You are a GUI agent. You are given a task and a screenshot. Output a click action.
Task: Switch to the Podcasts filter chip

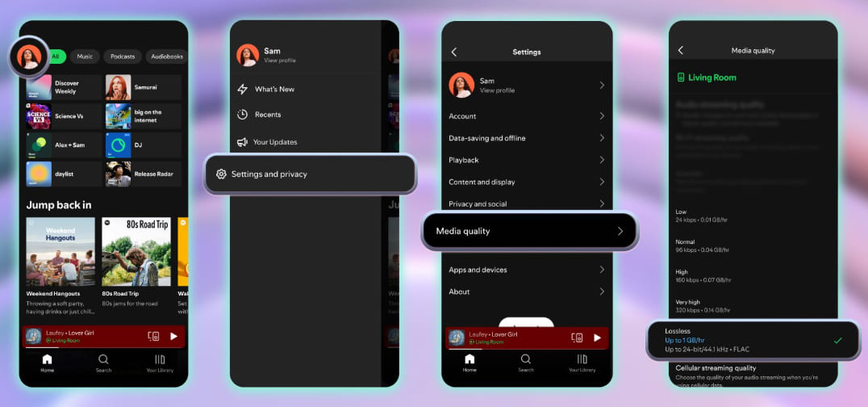(123, 57)
